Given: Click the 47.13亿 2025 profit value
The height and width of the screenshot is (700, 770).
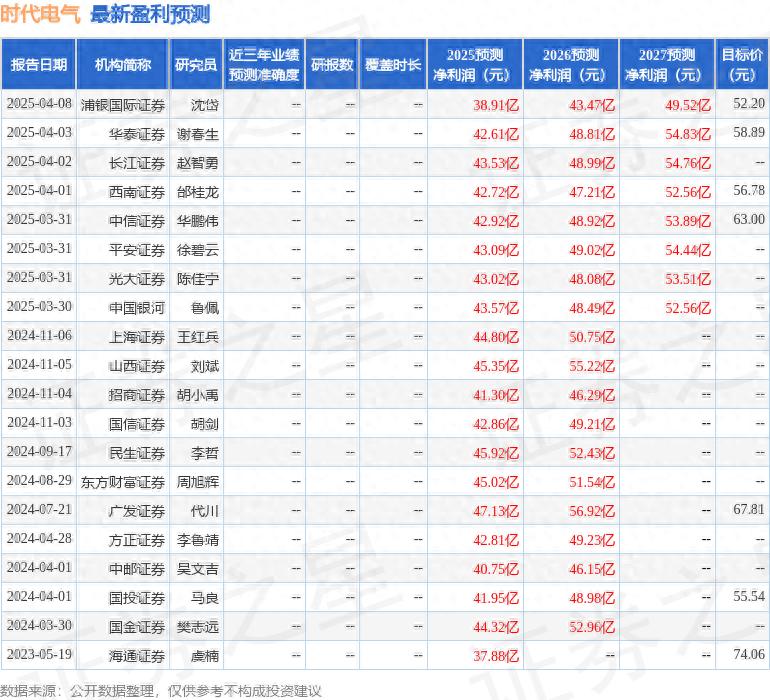Looking at the screenshot, I should [x=496, y=510].
